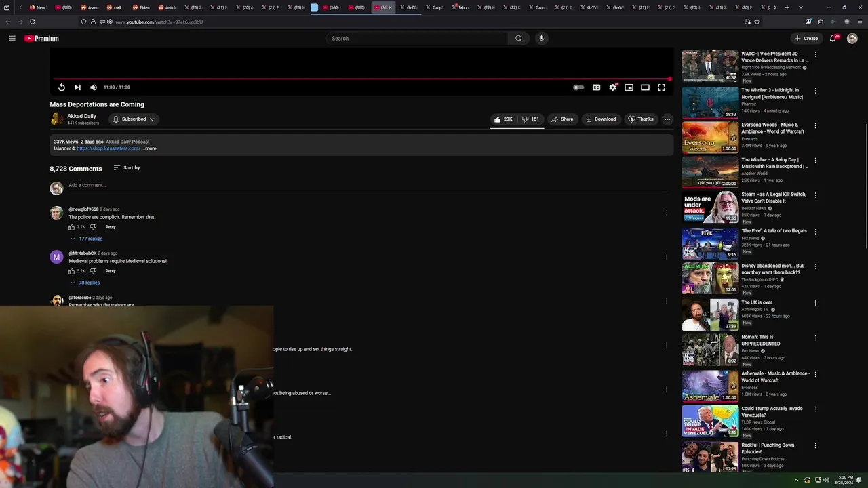
Task: Open the account avatar menu
Action: 852,39
